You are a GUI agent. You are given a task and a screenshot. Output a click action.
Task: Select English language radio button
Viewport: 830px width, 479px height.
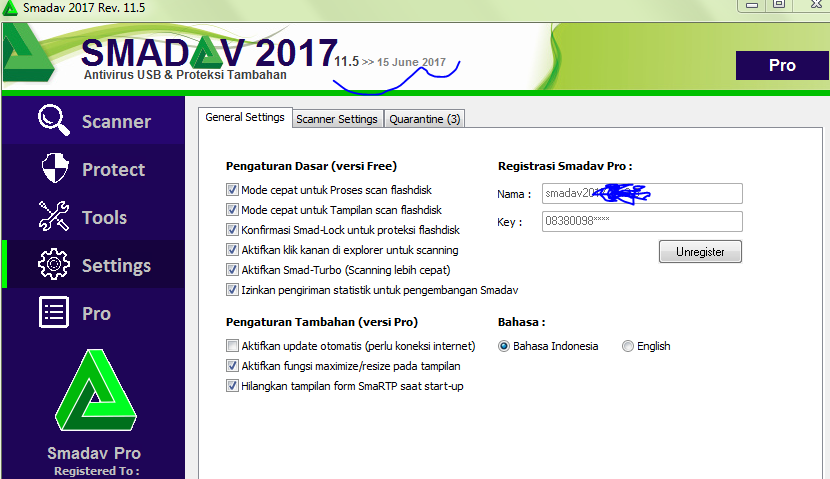point(627,346)
